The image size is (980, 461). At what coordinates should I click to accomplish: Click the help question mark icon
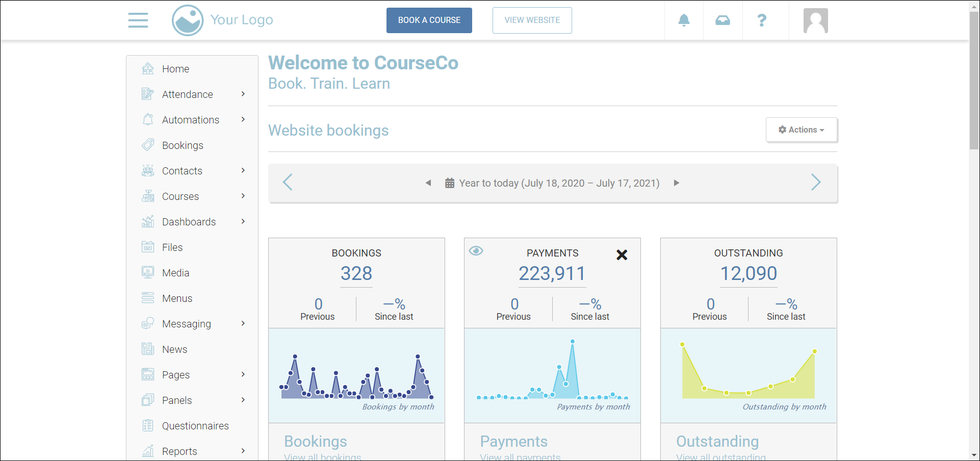(762, 20)
